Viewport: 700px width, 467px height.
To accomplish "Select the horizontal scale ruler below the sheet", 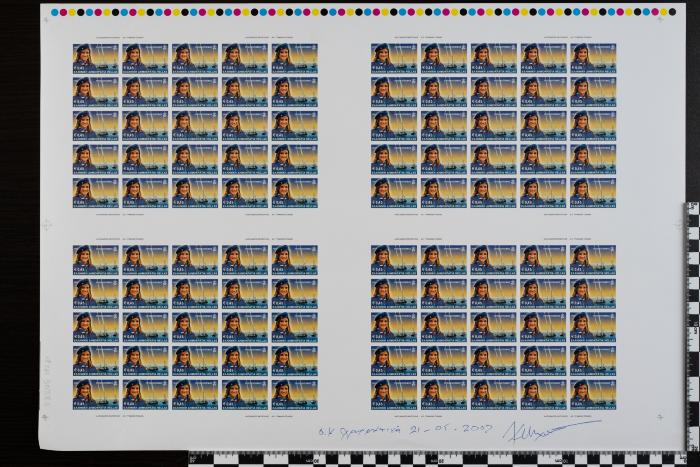I will [438, 459].
